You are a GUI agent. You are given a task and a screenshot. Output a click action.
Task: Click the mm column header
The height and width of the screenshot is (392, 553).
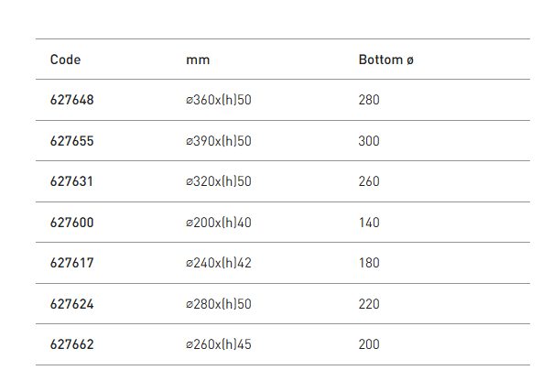click(x=198, y=60)
